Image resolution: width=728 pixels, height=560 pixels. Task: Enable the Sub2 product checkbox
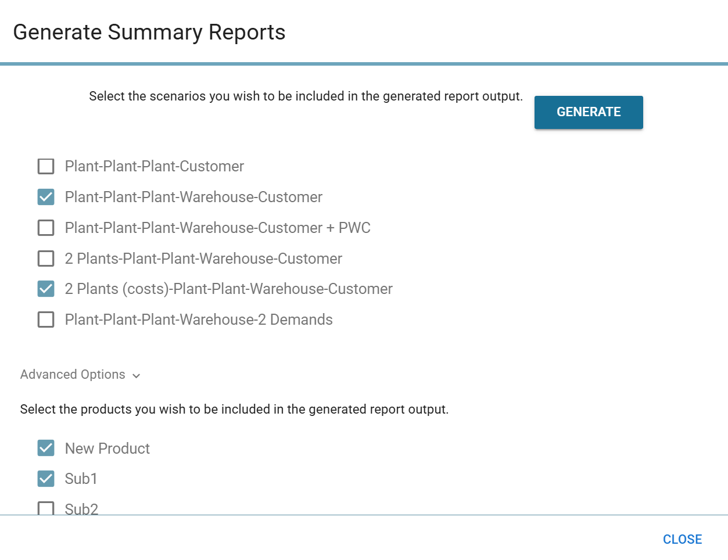(46, 508)
